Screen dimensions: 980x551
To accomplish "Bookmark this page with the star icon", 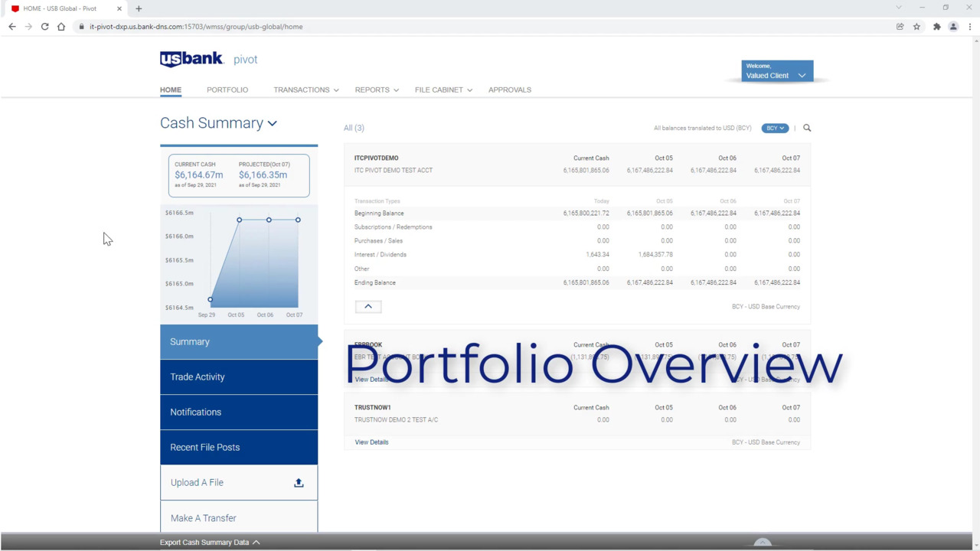I will click(916, 27).
